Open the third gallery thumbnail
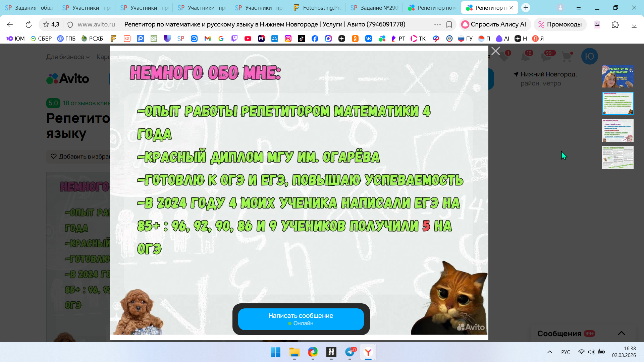The image size is (644, 362). [x=618, y=130]
